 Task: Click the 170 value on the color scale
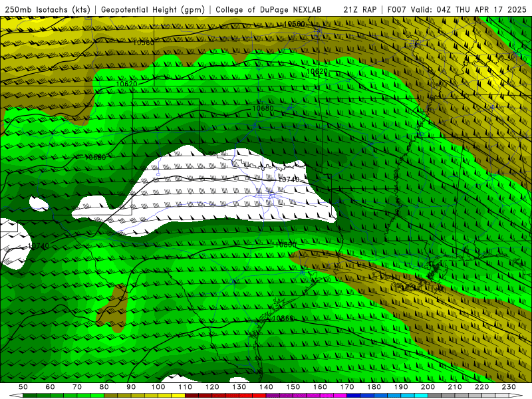click(x=347, y=387)
